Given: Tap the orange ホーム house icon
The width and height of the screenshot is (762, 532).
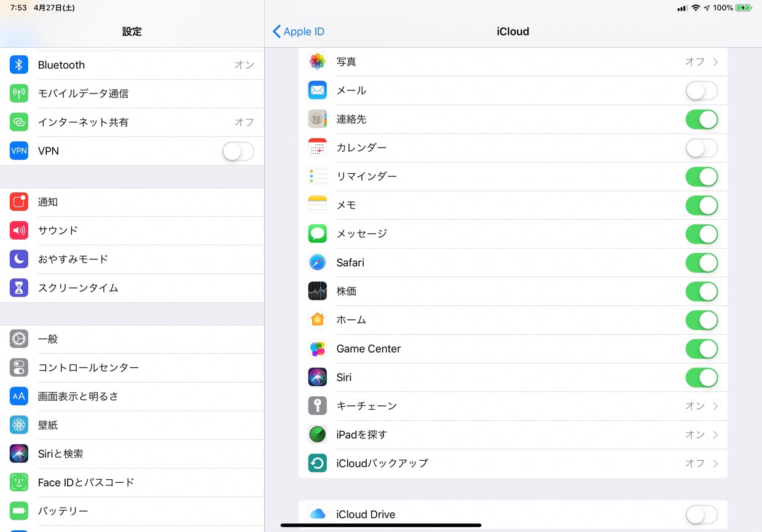Looking at the screenshot, I should pos(318,319).
